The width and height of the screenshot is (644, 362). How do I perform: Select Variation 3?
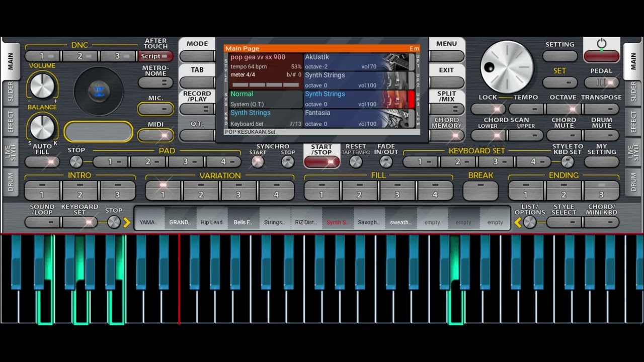[x=238, y=191]
